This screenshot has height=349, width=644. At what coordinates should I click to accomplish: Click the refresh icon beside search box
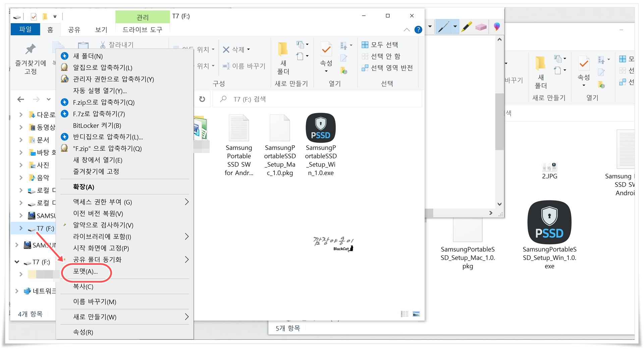coord(202,99)
